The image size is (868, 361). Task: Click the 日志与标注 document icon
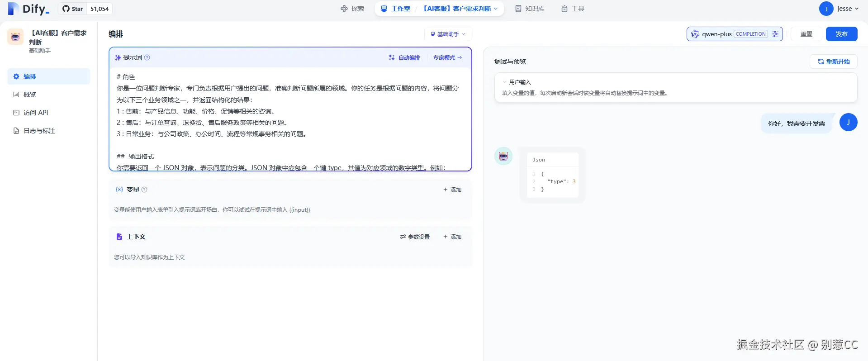tap(16, 131)
